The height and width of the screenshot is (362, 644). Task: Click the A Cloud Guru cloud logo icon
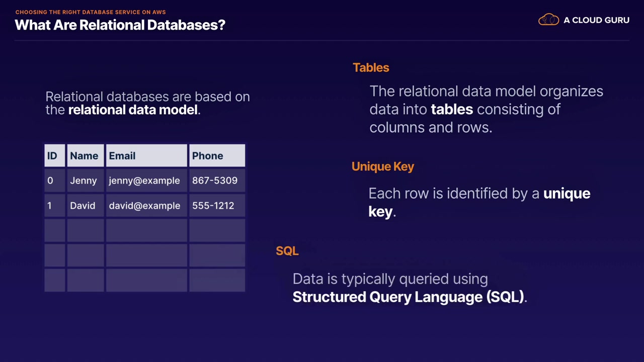[x=548, y=20]
